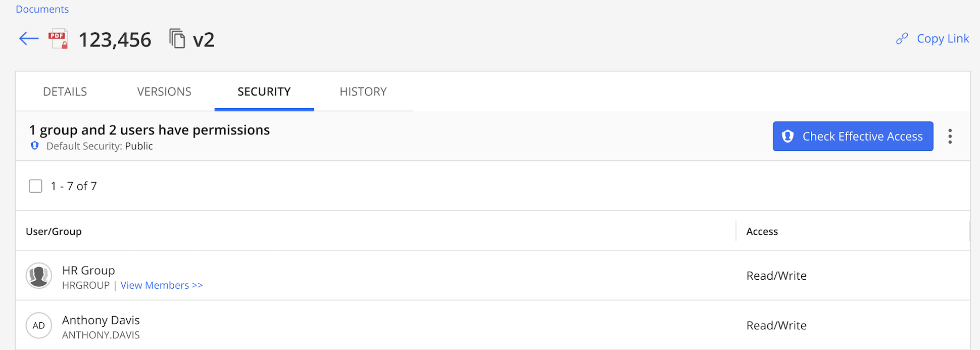
Task: Expand View Members for HR Group
Action: 162,285
